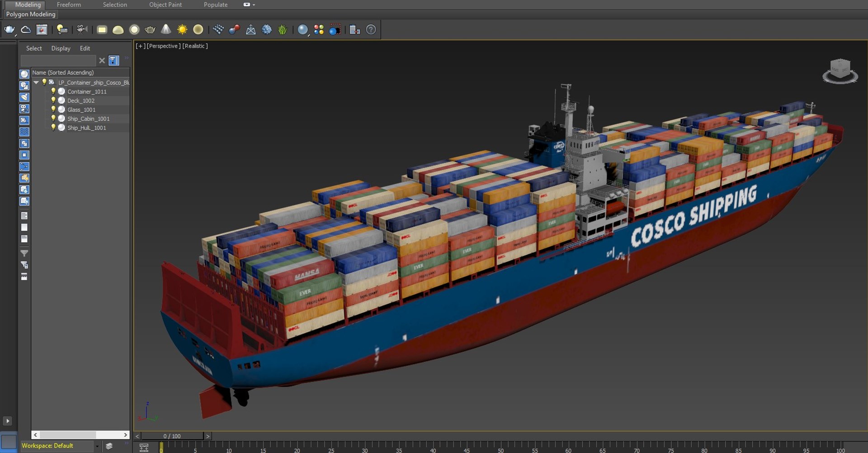Click the question mark help icon
Viewport: 868px width, 453px height.
[371, 30]
